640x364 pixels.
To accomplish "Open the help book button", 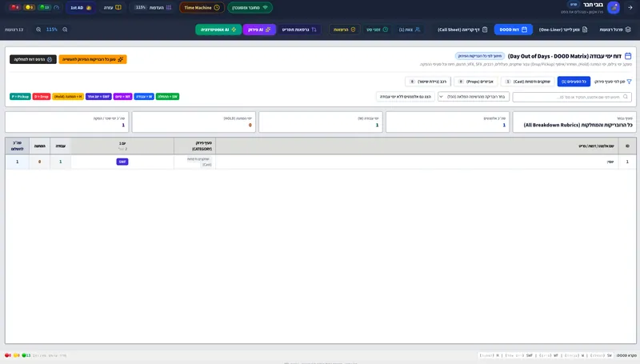I will [112, 7].
